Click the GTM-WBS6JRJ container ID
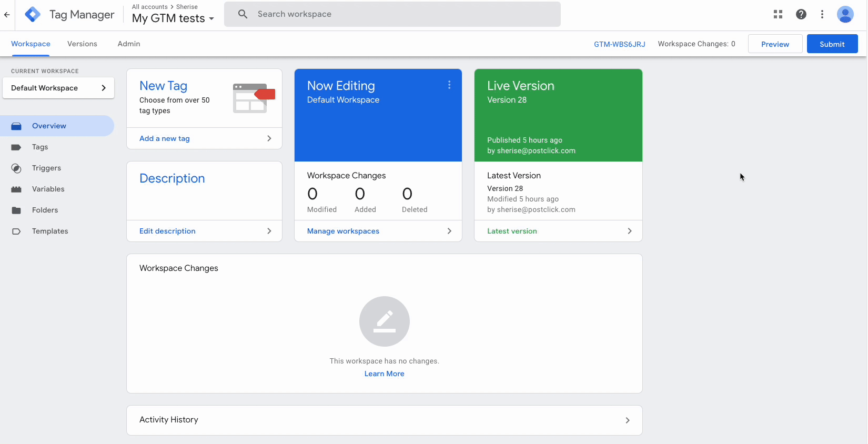Image resolution: width=868 pixels, height=444 pixels. point(619,44)
